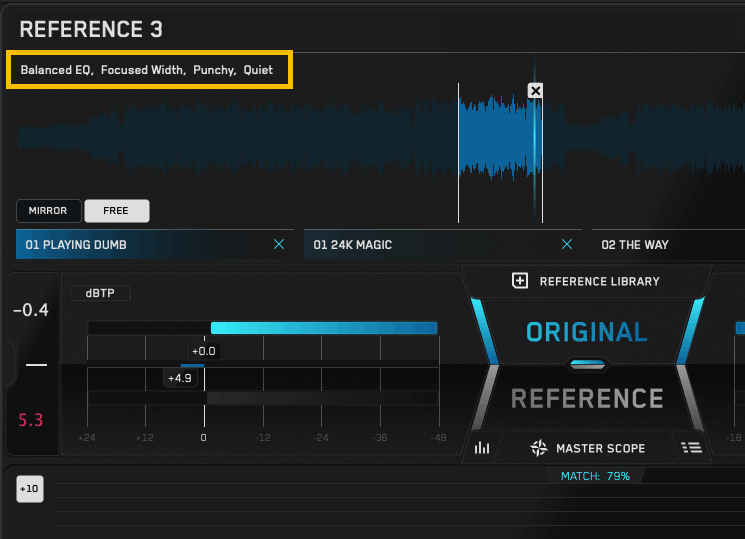The height and width of the screenshot is (539, 745).
Task: Enable FREE playback mode
Action: [x=116, y=211]
